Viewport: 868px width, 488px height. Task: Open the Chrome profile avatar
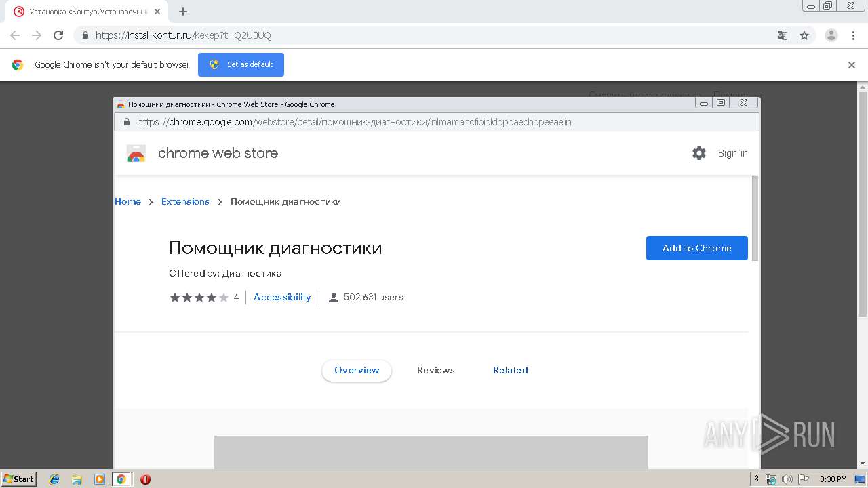[x=831, y=35]
